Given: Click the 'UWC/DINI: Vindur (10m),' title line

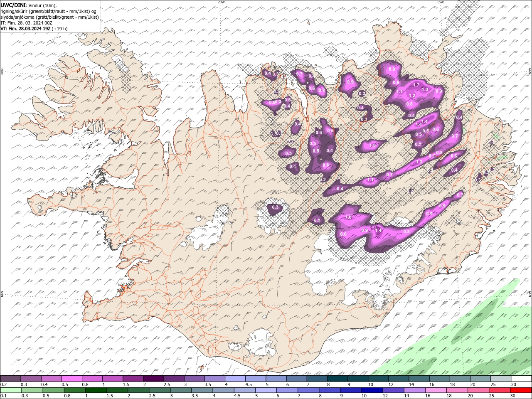Looking at the screenshot, I should click(x=28, y=5).
